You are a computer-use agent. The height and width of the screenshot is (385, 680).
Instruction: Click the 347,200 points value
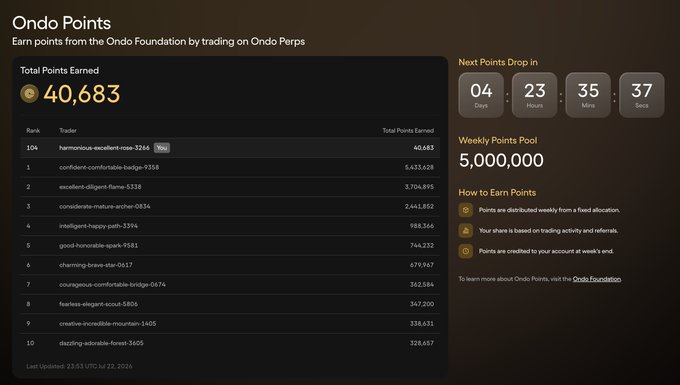[422, 304]
